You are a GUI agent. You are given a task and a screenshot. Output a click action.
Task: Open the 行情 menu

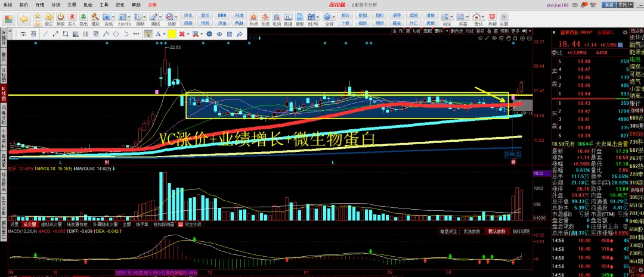tap(40, 5)
